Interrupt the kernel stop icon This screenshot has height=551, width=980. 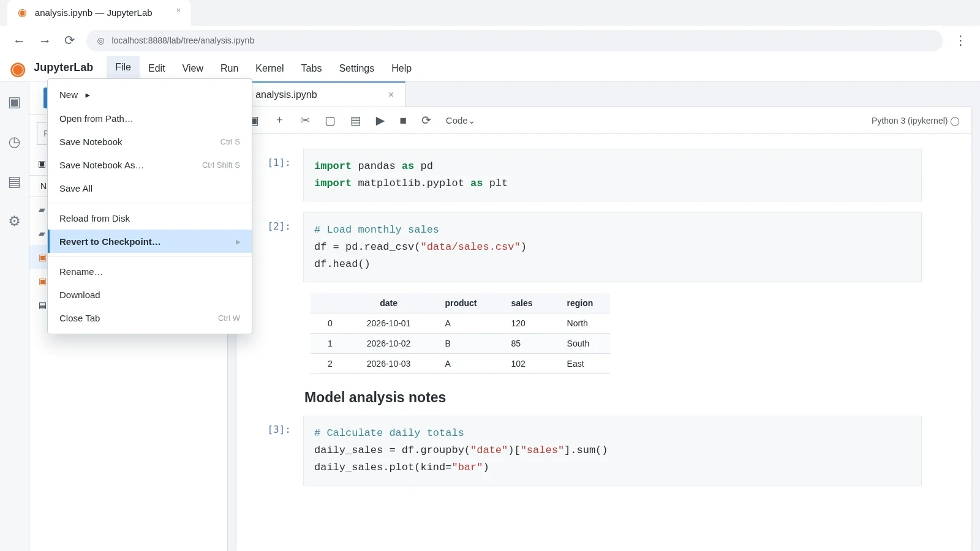(x=403, y=121)
